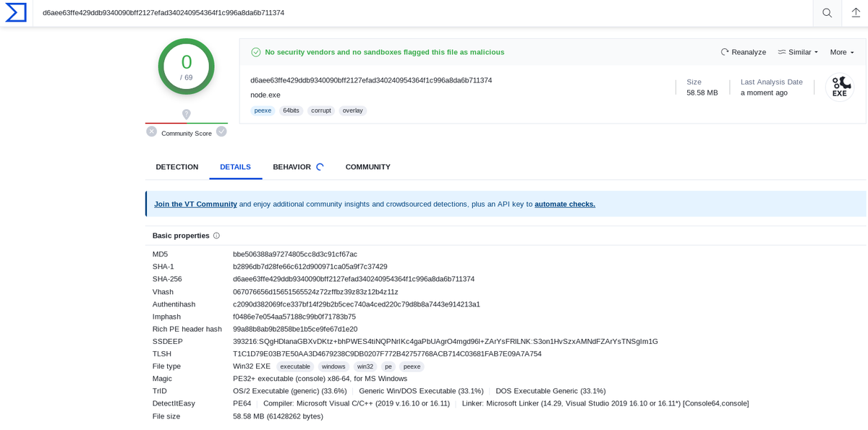Click the upload file arrow icon
Screen dimensions: 868x430
tap(856, 13)
